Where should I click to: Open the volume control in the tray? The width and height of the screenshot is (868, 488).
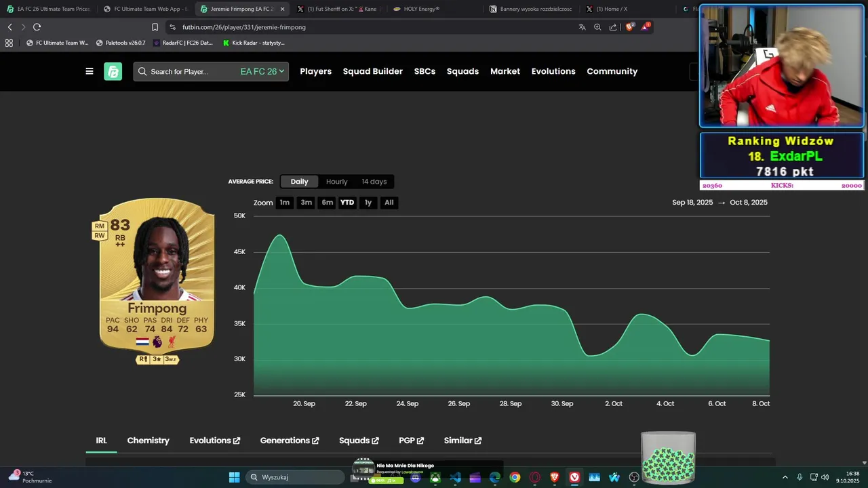[825, 477]
